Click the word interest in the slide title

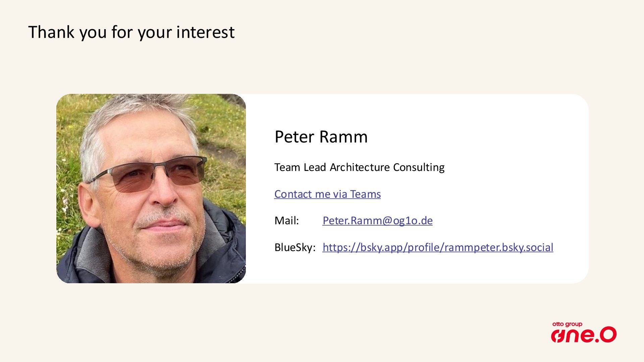click(x=205, y=32)
